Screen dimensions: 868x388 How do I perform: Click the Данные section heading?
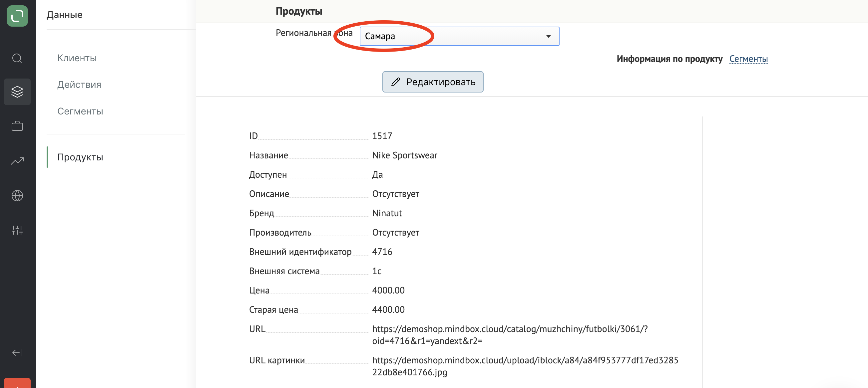(x=64, y=14)
